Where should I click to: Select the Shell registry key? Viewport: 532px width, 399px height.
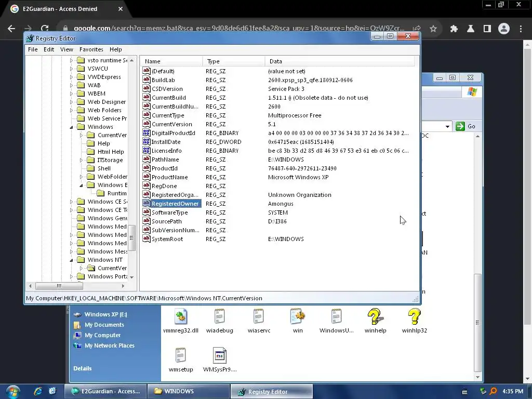point(104,168)
